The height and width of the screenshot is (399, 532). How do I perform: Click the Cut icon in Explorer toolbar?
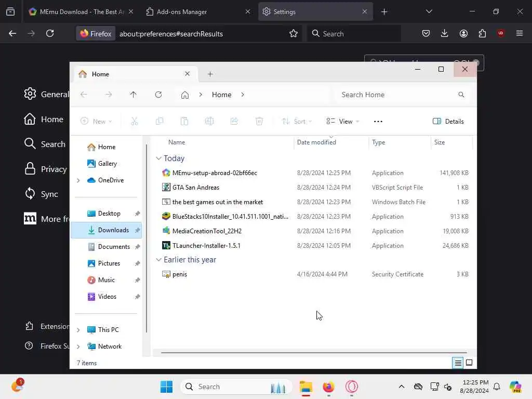click(x=135, y=121)
